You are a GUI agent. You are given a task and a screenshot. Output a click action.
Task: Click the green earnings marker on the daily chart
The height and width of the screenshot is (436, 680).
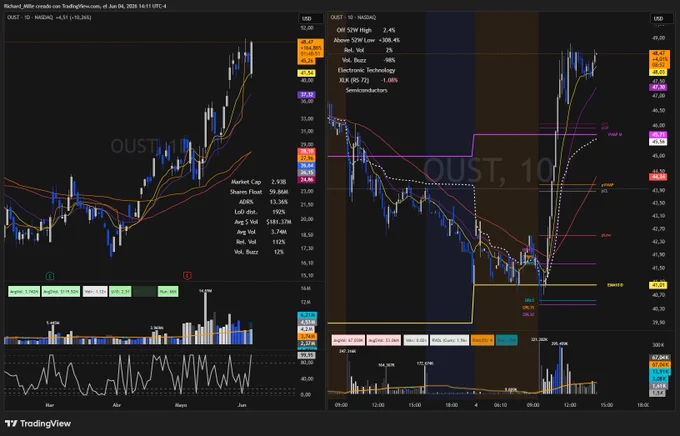click(50, 275)
